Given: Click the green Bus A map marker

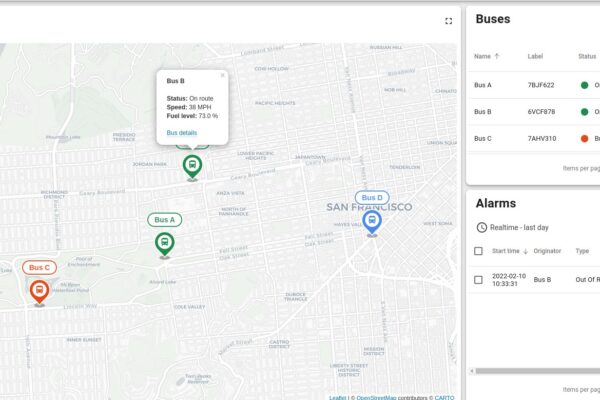Looking at the screenshot, I should pos(165,242).
